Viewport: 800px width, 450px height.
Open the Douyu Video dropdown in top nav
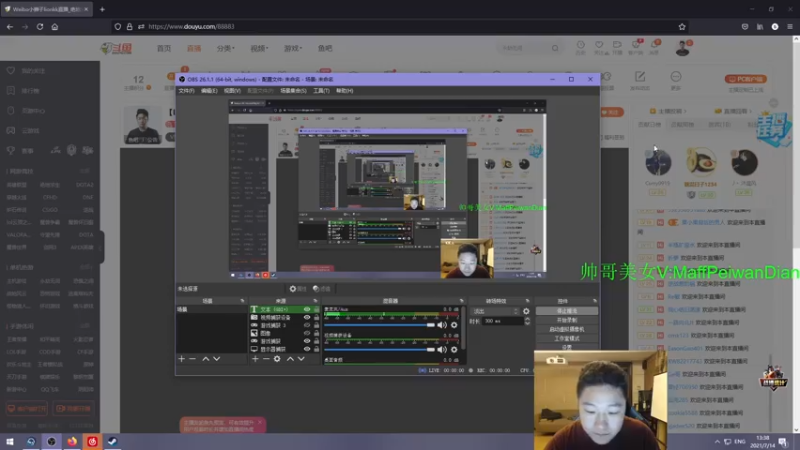pyautogui.click(x=259, y=48)
